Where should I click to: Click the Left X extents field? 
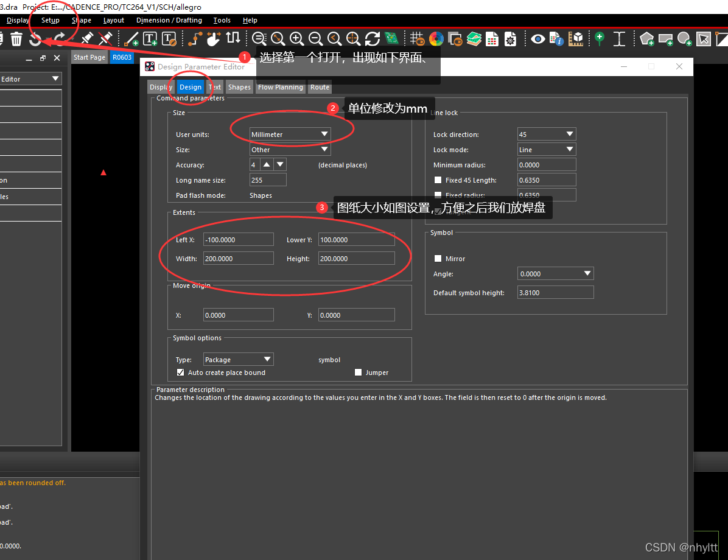pyautogui.click(x=238, y=240)
